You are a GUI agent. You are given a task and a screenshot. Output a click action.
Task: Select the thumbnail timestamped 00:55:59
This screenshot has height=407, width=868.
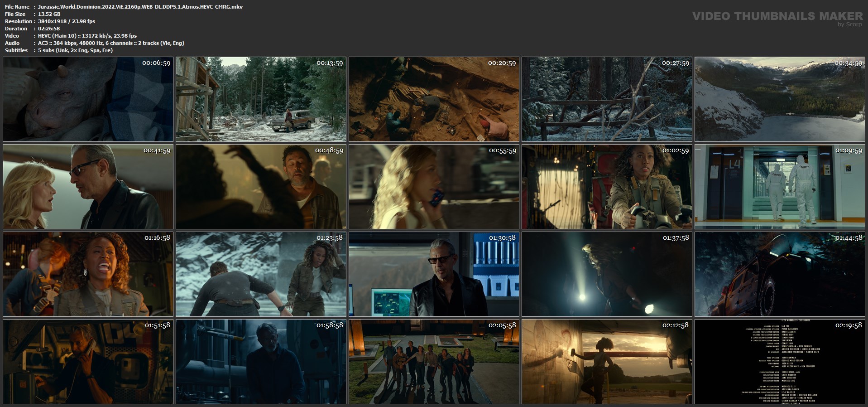pos(434,187)
